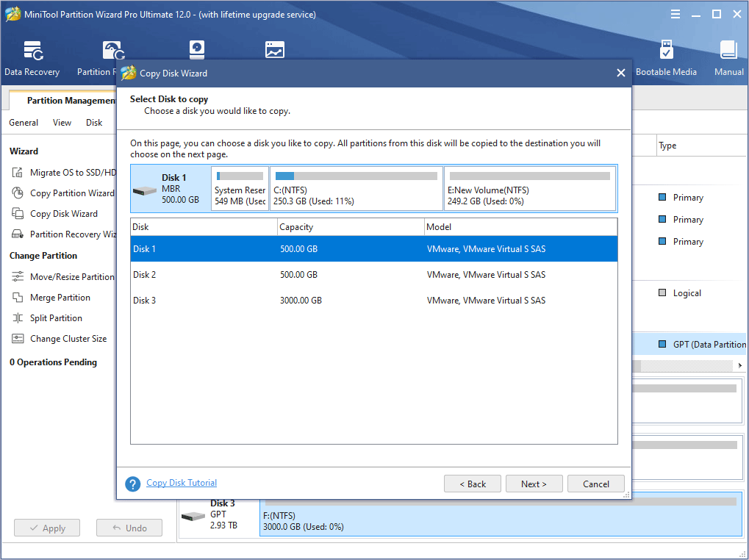Select Move/Resize Partition in sidebar

pos(63,277)
